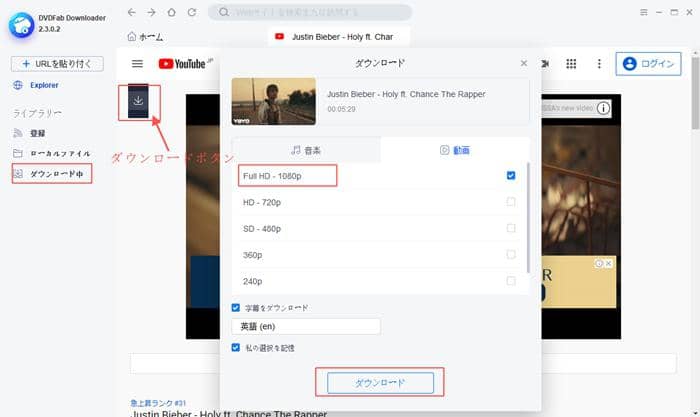Screen dimensions: 700x417
Task: Switch to the 音楽 tab
Action: [306, 150]
